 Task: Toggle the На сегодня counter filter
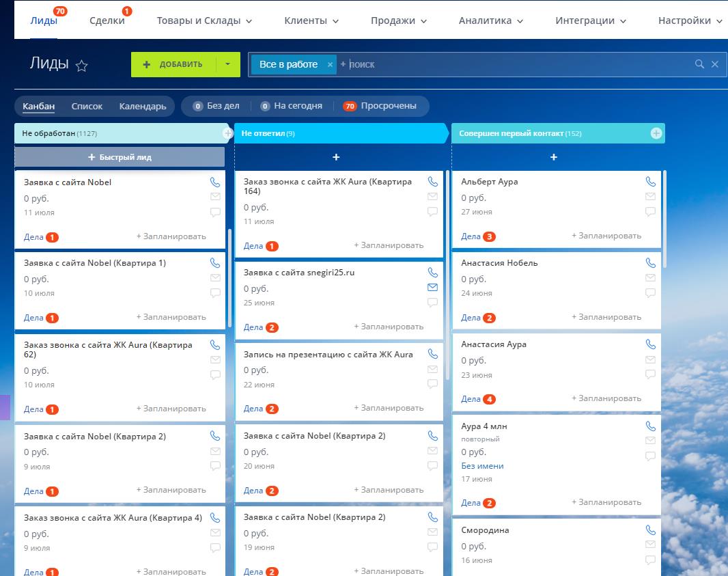point(291,106)
